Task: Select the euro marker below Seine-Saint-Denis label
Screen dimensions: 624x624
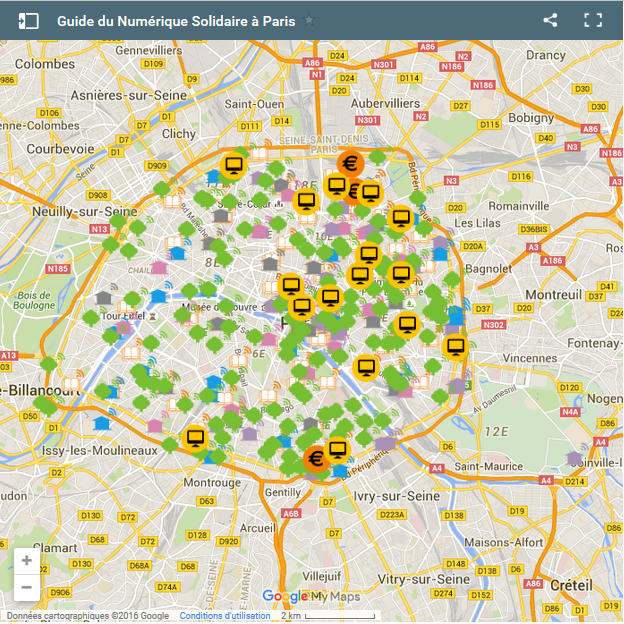Action: pos(350,163)
